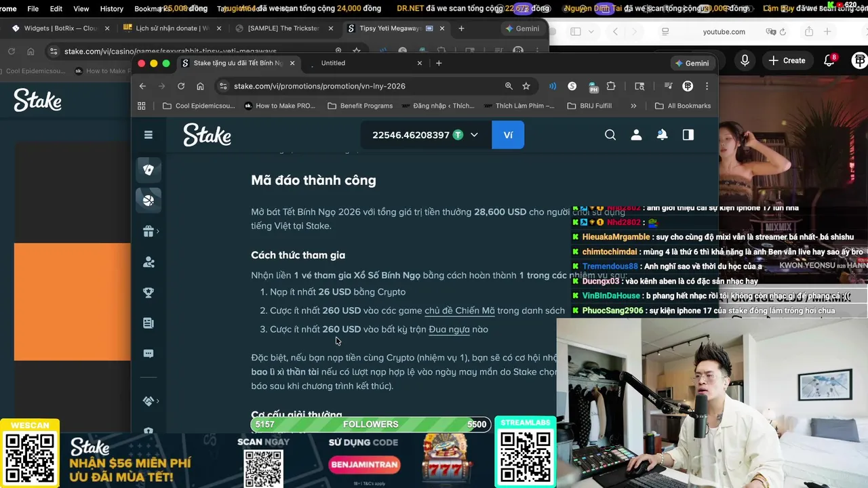868x488 pixels.
Task: Open the forum chat bubble sidebar icon
Action: pyautogui.click(x=149, y=353)
